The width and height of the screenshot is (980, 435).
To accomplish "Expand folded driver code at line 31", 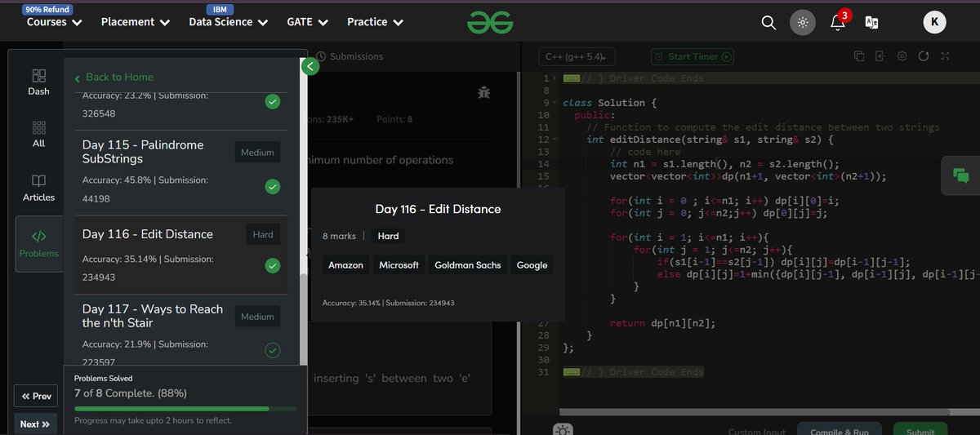I will pyautogui.click(x=572, y=372).
